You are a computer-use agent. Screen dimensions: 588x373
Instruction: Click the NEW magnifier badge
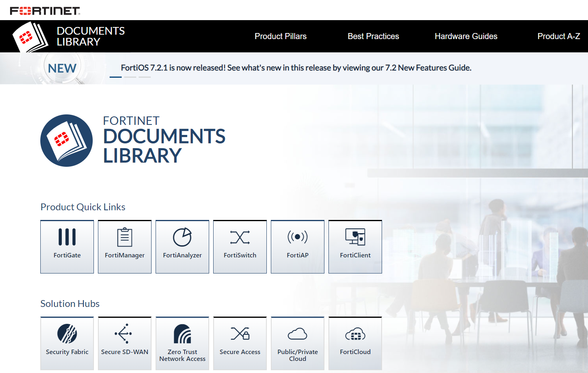[62, 68]
